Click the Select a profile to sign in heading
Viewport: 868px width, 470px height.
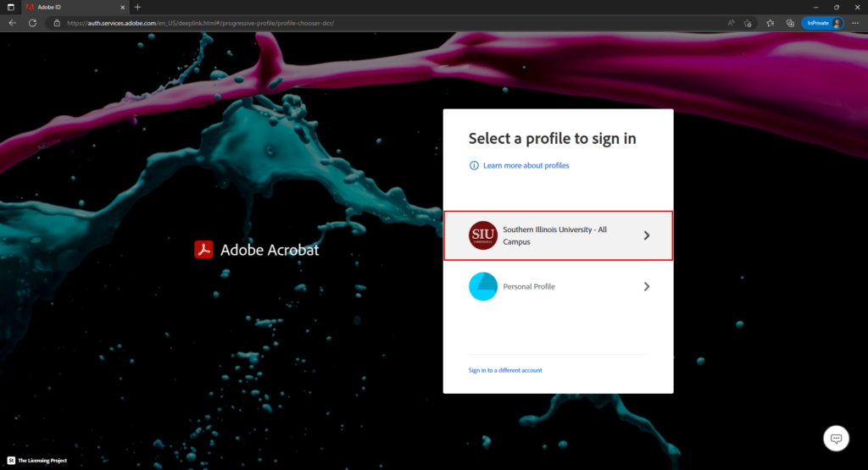pos(552,138)
